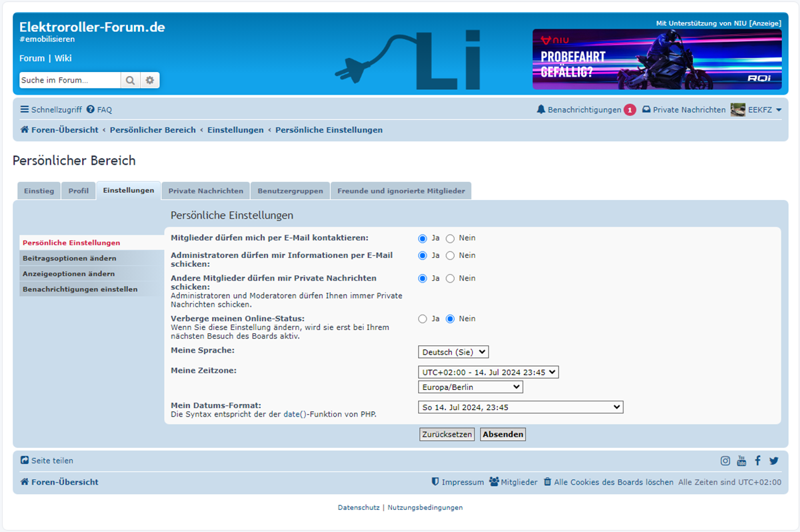Open the Instagram icon in footer
Viewport: 800px width, 532px height.
click(x=725, y=461)
